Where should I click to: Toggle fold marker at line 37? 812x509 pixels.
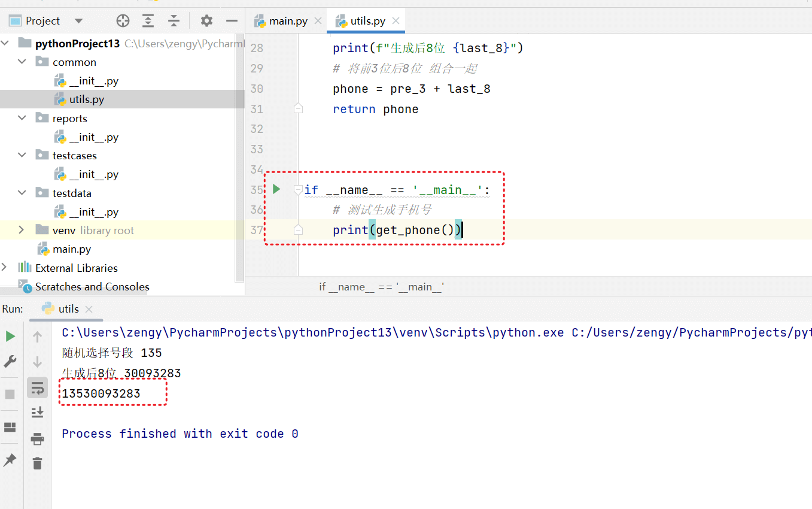[x=297, y=230]
